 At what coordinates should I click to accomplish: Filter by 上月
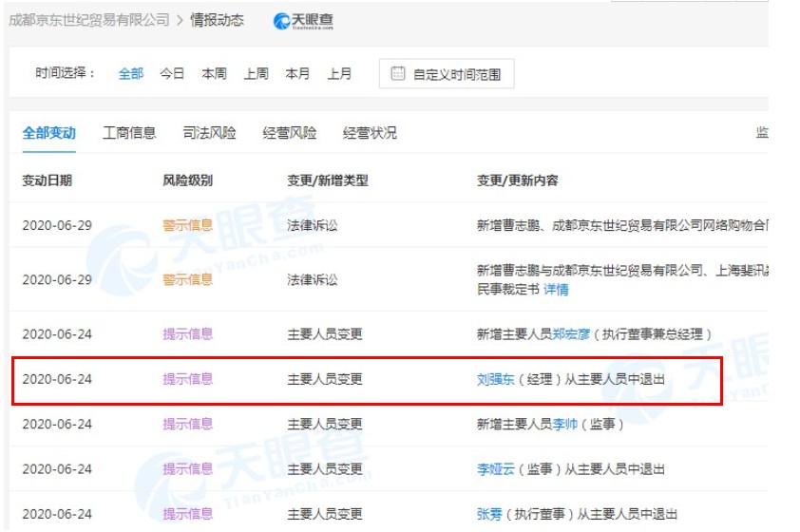point(339,73)
